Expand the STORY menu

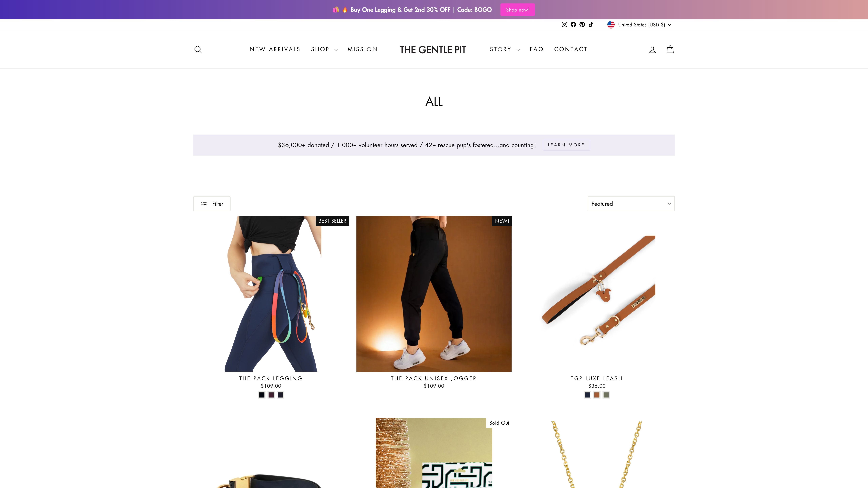click(x=504, y=49)
